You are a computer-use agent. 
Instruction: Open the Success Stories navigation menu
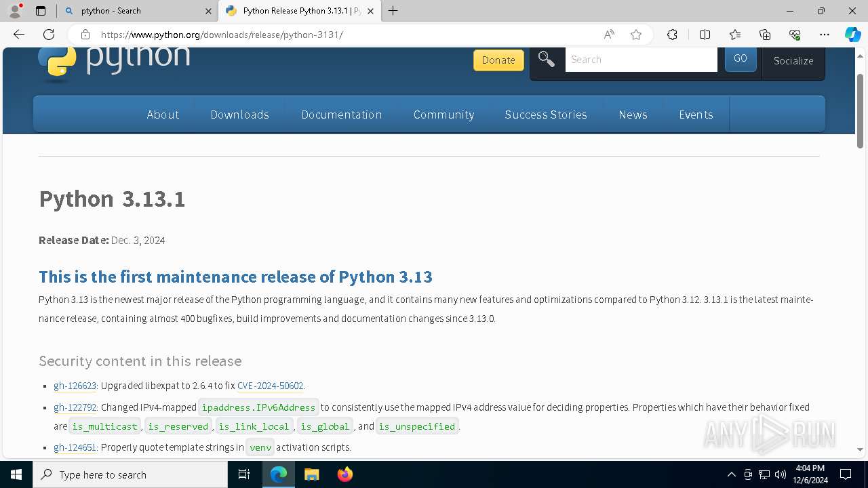coord(546,115)
